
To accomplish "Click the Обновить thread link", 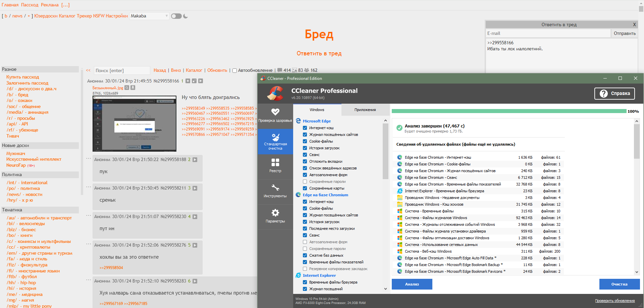I will (x=217, y=70).
